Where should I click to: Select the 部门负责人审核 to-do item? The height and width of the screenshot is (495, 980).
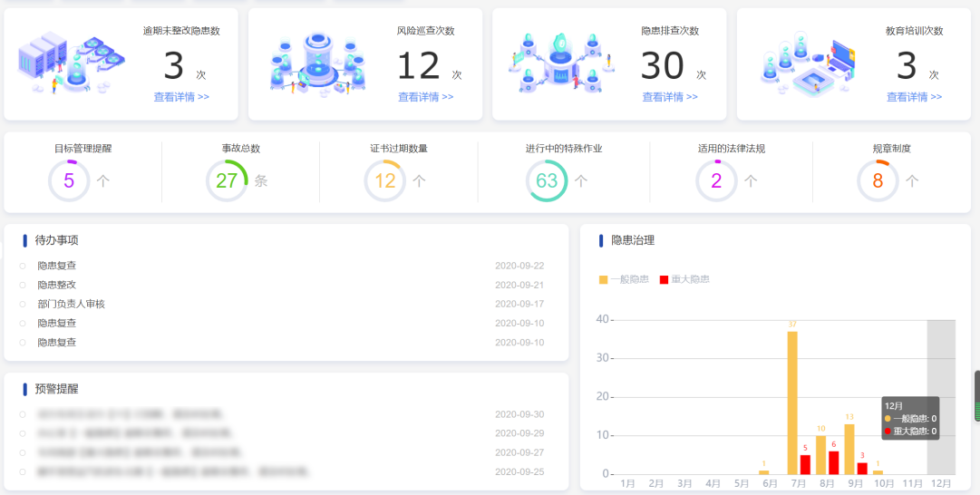[x=71, y=304]
